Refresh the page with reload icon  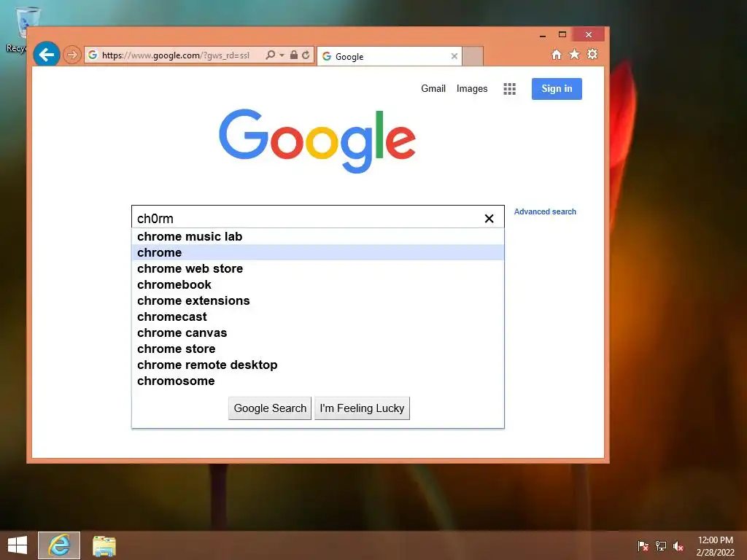(306, 55)
